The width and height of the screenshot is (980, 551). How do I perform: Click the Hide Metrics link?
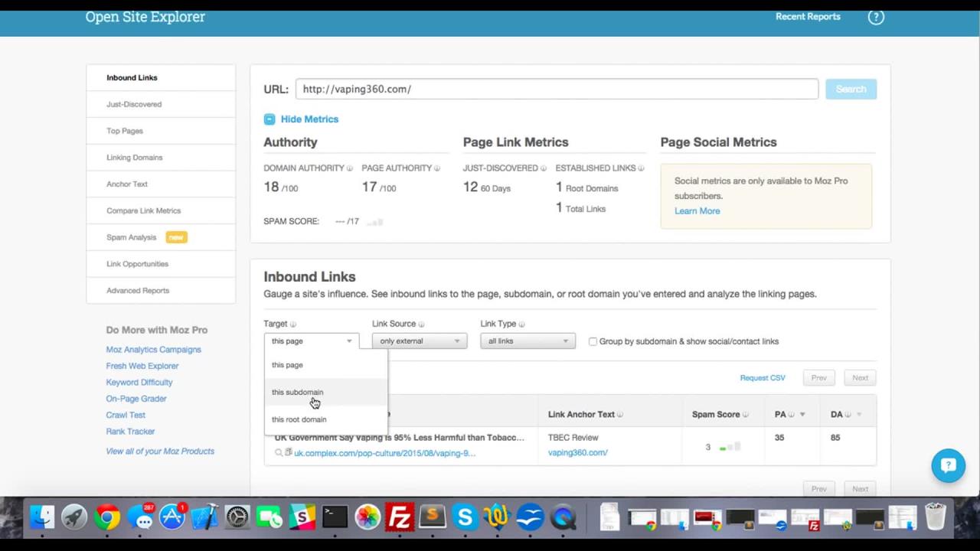tap(309, 119)
